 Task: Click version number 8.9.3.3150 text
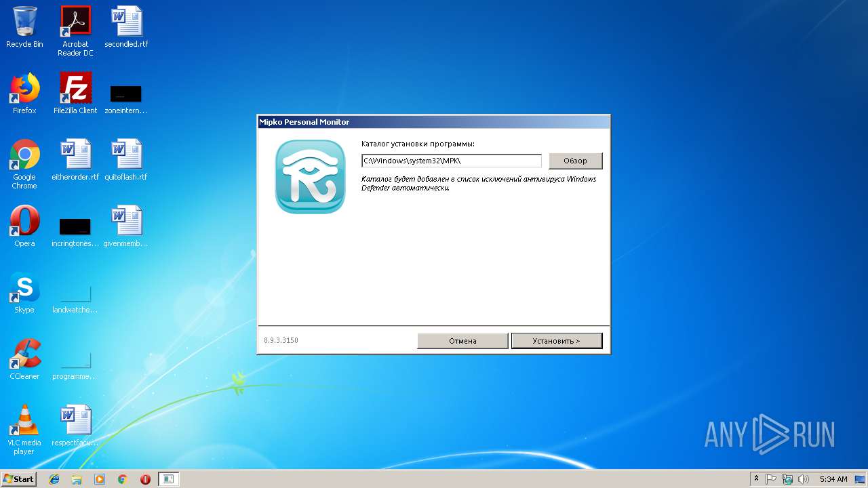point(281,340)
